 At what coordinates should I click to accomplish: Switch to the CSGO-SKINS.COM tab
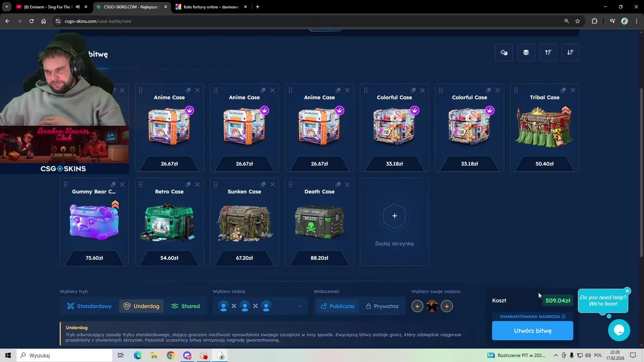pyautogui.click(x=131, y=7)
